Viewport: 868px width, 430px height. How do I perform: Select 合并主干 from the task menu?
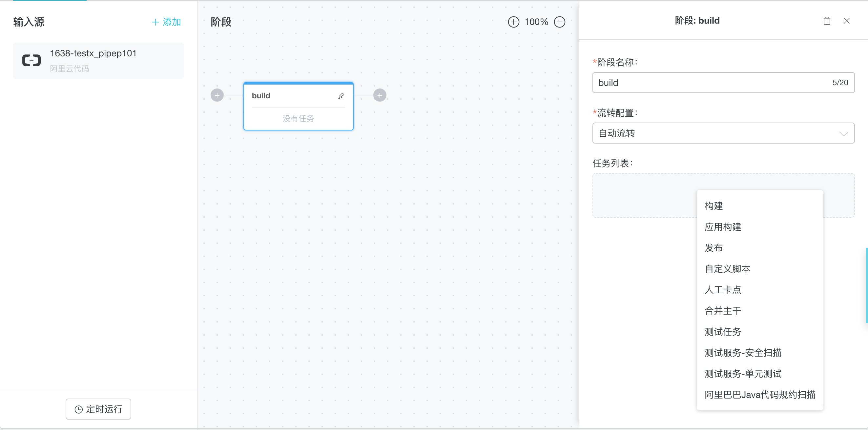point(760,310)
